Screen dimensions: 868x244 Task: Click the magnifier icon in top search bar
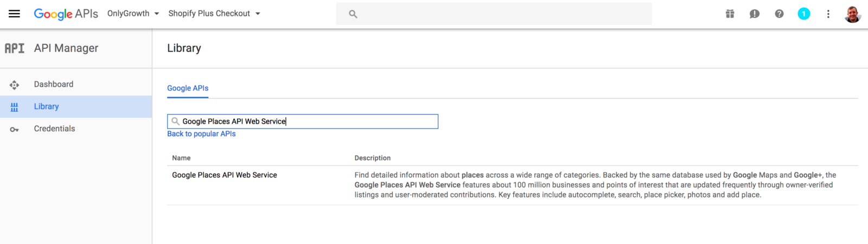tap(353, 14)
